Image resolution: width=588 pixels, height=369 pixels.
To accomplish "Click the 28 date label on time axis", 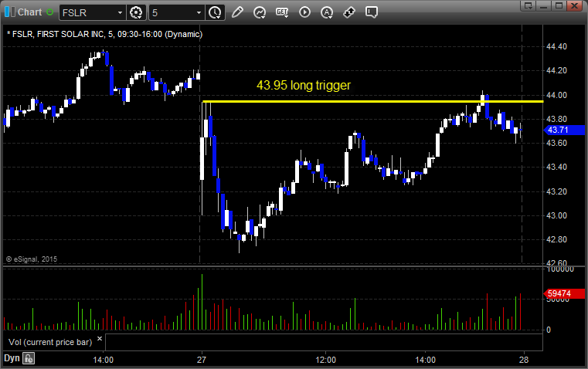I will coord(524,360).
